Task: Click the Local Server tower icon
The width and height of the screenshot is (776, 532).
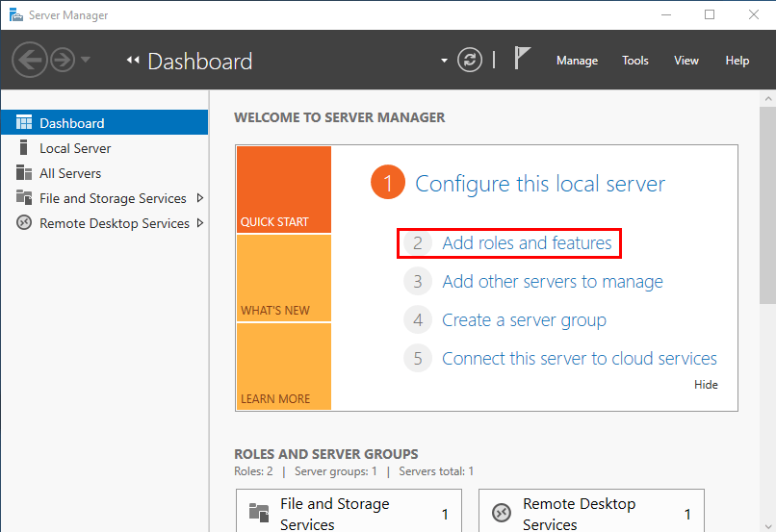Action: coord(23,147)
